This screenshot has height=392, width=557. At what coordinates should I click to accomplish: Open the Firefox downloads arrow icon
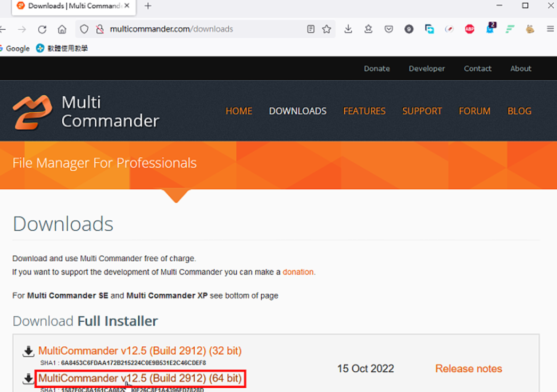[x=348, y=29]
